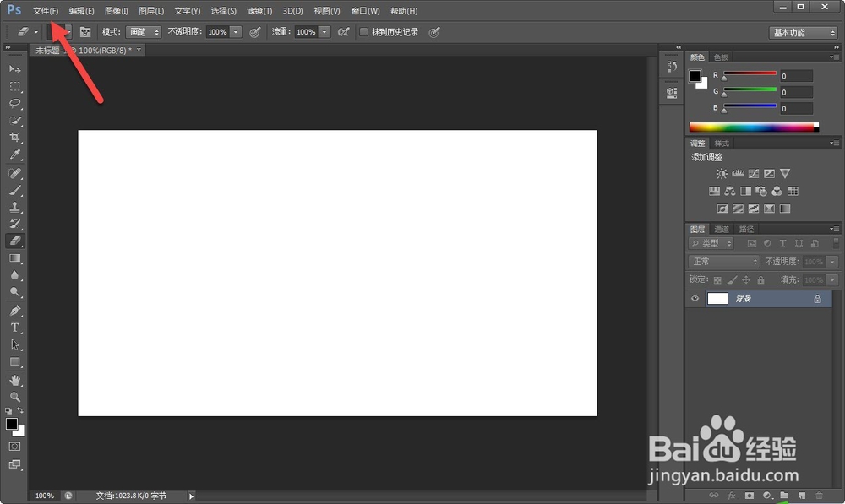Switch to the Swatches tab
845x504 pixels.
pyautogui.click(x=721, y=57)
